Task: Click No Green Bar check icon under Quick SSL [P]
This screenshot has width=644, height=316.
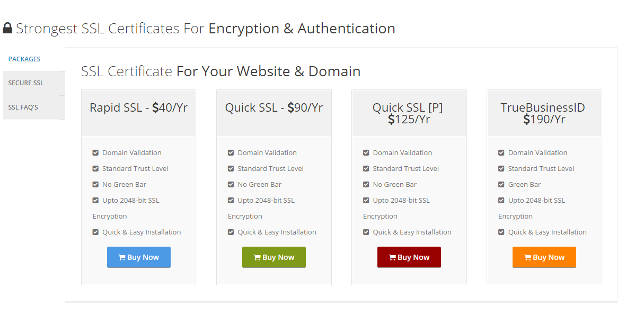Action: (x=366, y=185)
